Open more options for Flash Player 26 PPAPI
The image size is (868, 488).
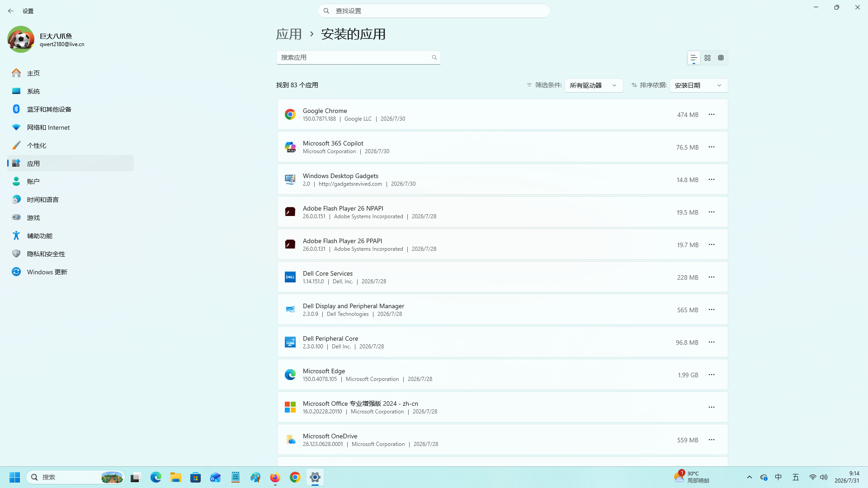712,244
